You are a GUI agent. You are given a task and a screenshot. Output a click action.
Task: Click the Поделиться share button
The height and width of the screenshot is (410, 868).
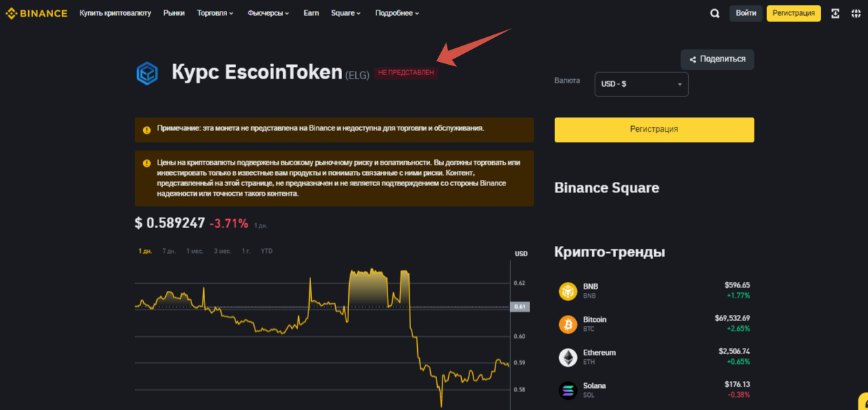(717, 59)
